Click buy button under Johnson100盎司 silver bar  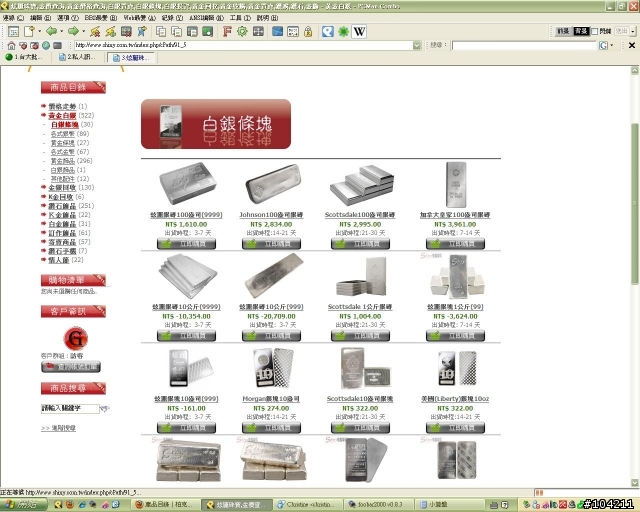[x=271, y=244]
